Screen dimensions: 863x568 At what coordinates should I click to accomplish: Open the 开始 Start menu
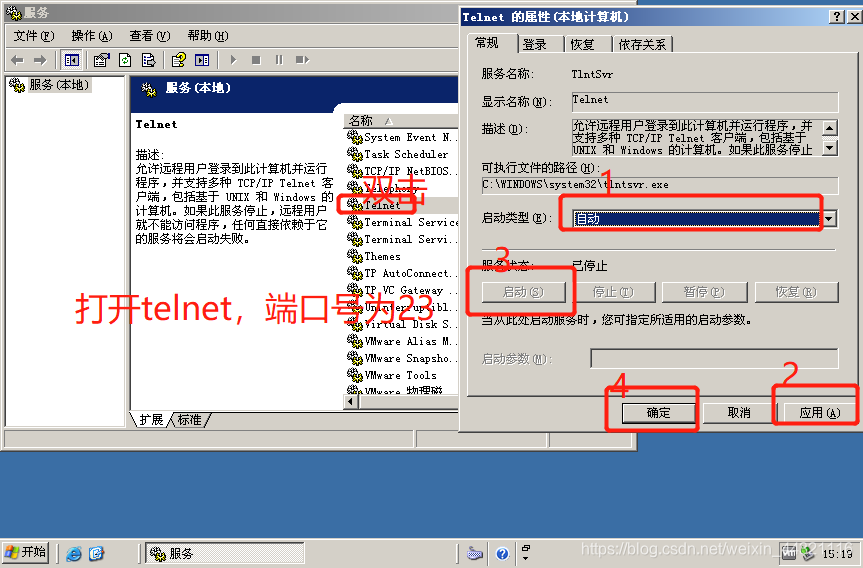coord(25,552)
